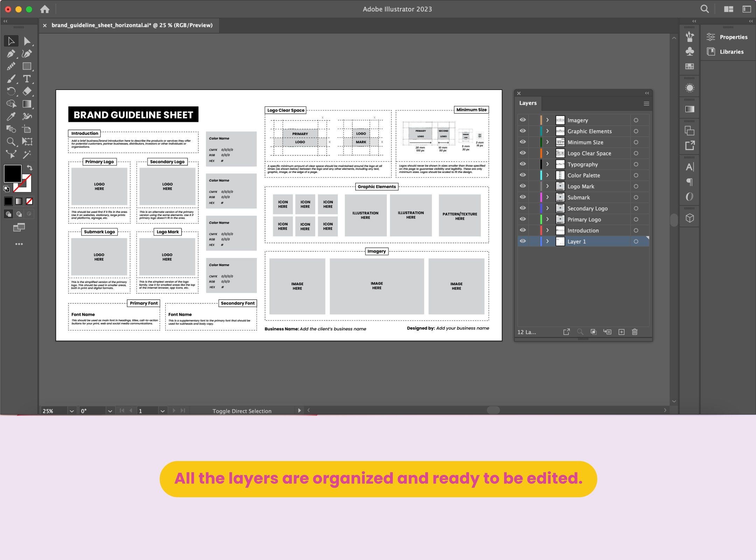Open the Swatches panel clover icon
Image resolution: width=756 pixels, height=560 pixels.
(x=689, y=51)
